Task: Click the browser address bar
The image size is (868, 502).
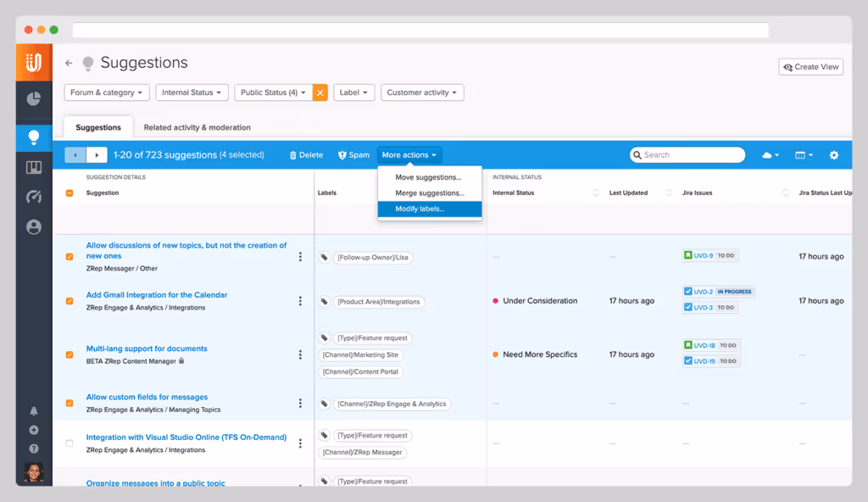Action: pos(420,30)
